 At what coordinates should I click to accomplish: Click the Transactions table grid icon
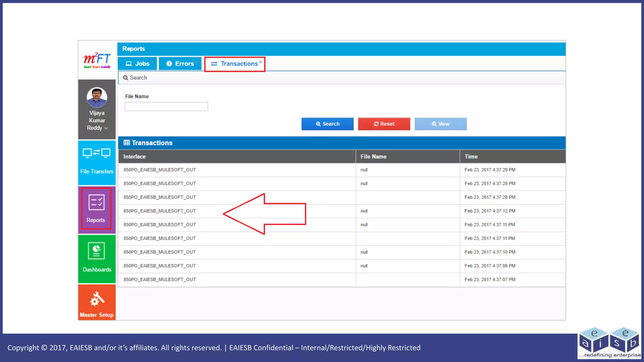127,143
